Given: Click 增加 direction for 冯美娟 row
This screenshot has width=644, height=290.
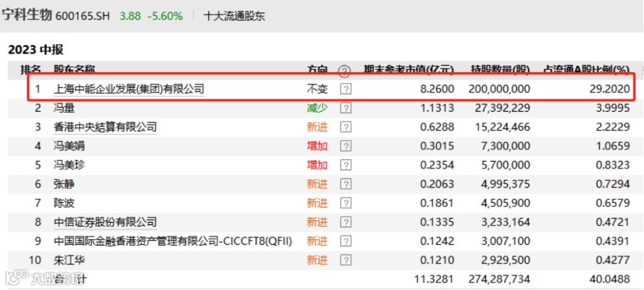Looking at the screenshot, I should (317, 146).
